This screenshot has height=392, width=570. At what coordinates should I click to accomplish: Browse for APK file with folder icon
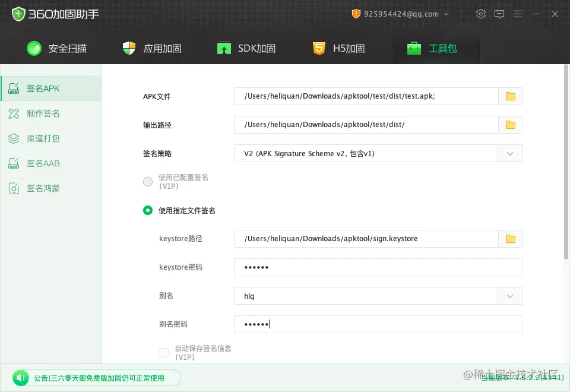pos(511,96)
